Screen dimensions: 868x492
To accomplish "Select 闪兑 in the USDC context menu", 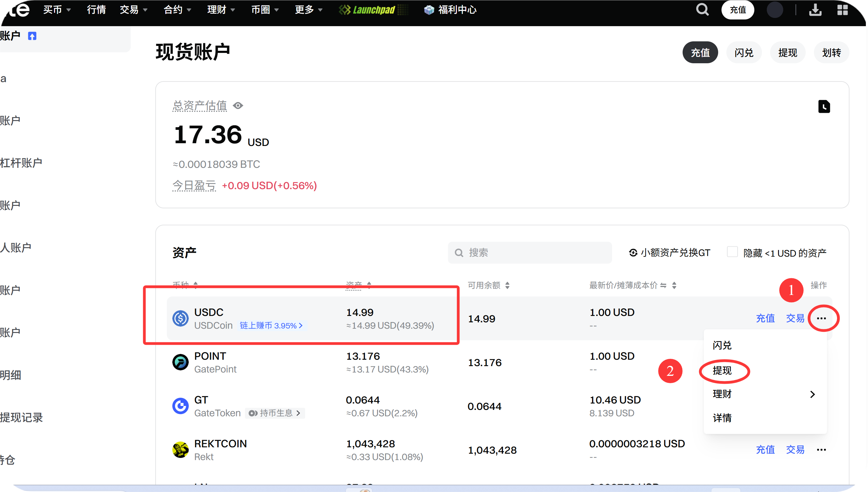I will coord(722,345).
